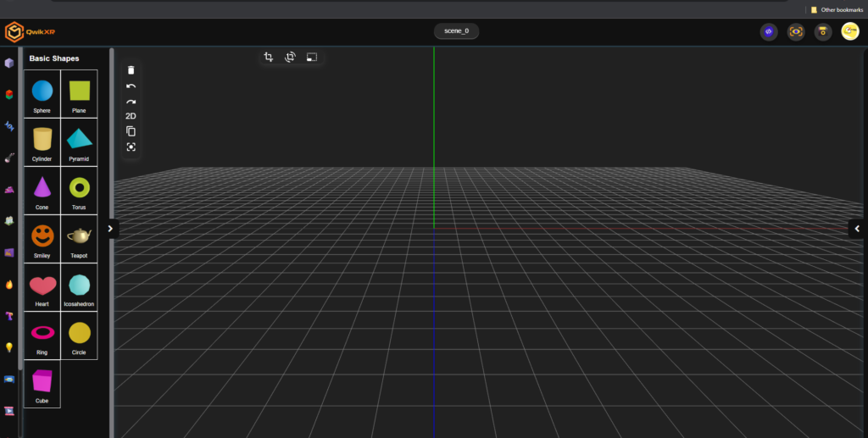
Task: Add a Plane shape
Action: [79, 94]
